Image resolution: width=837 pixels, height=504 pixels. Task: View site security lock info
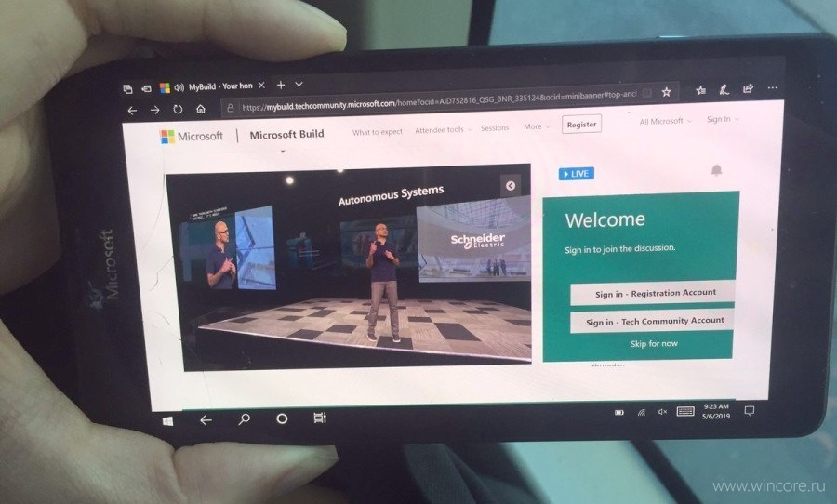(231, 108)
